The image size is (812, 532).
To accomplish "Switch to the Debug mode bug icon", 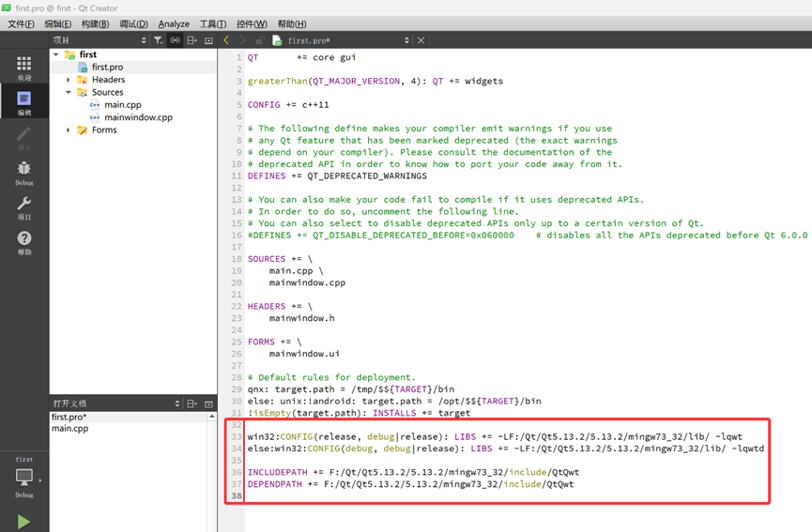I will click(x=23, y=168).
